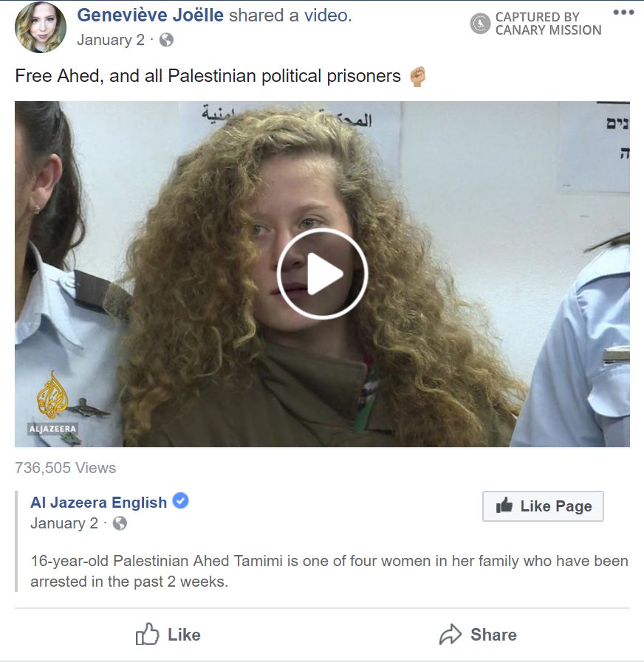Click the 736,505 Views count

coord(66,468)
